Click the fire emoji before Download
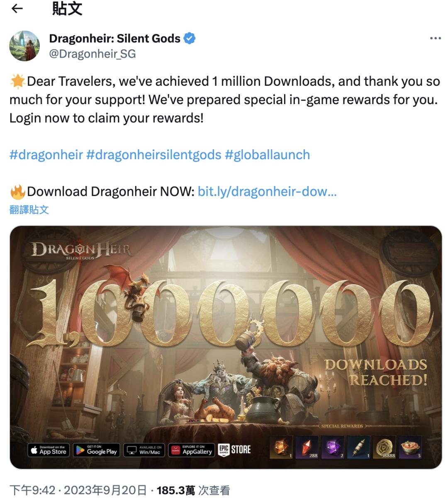The width and height of the screenshot is (448, 503). point(18,192)
